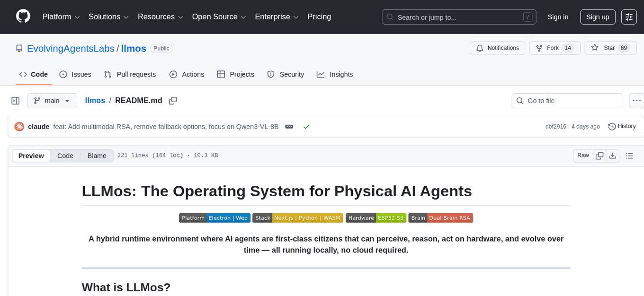Click the Go to file search box
This screenshot has width=644, height=296.
tap(567, 100)
